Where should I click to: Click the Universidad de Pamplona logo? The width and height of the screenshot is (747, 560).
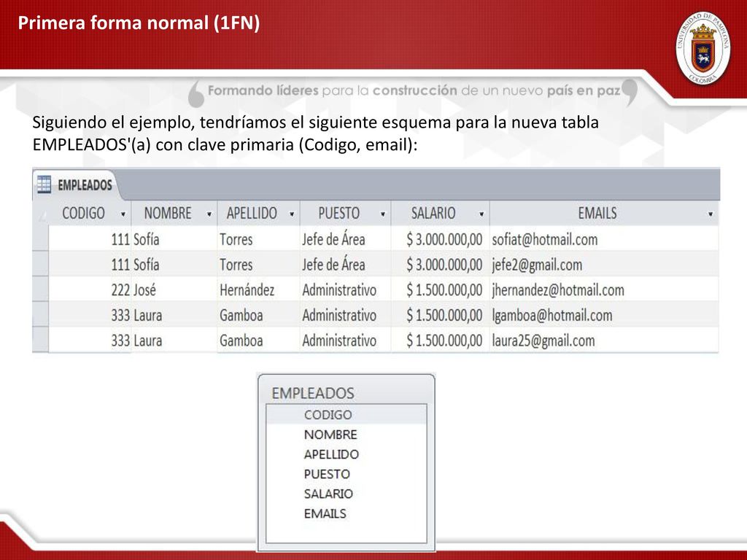pos(703,48)
